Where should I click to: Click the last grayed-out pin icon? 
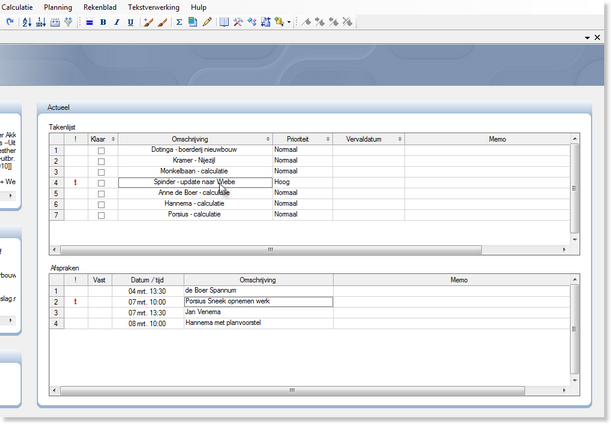[x=347, y=22]
